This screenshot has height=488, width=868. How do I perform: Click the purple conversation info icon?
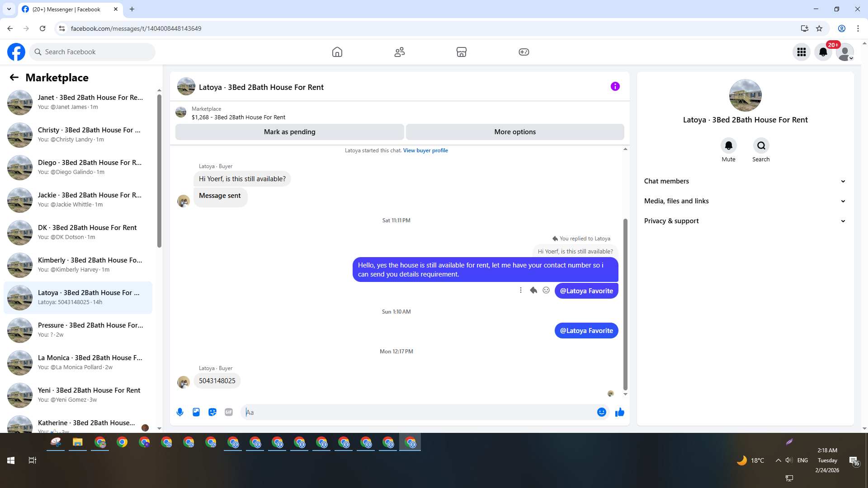(x=615, y=86)
